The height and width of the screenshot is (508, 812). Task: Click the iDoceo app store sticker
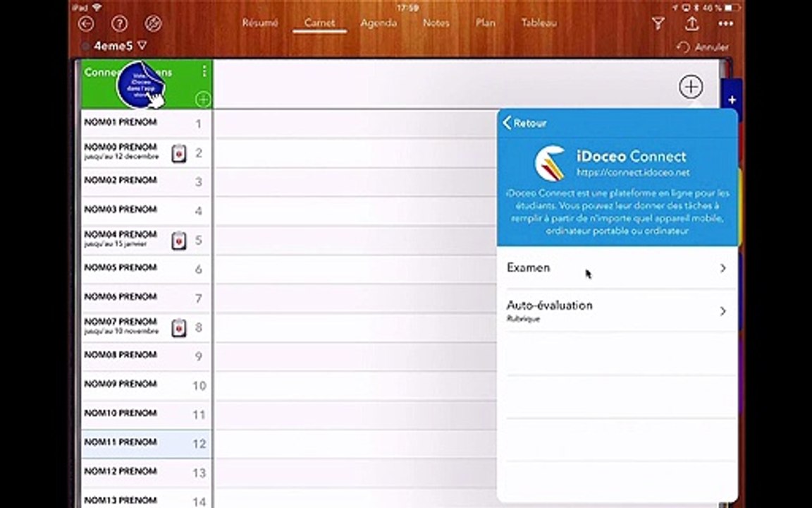pyautogui.click(x=140, y=85)
